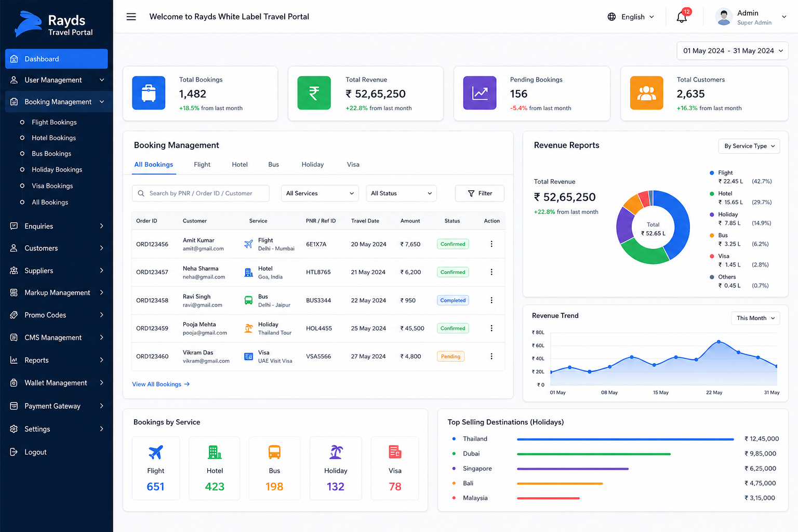Screen dimensions: 798x532
Task: Open the notifications bell
Action: (x=682, y=17)
